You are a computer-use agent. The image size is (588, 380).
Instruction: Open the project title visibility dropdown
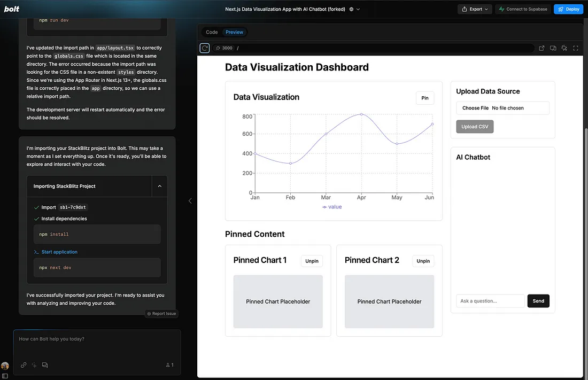pyautogui.click(x=355, y=9)
